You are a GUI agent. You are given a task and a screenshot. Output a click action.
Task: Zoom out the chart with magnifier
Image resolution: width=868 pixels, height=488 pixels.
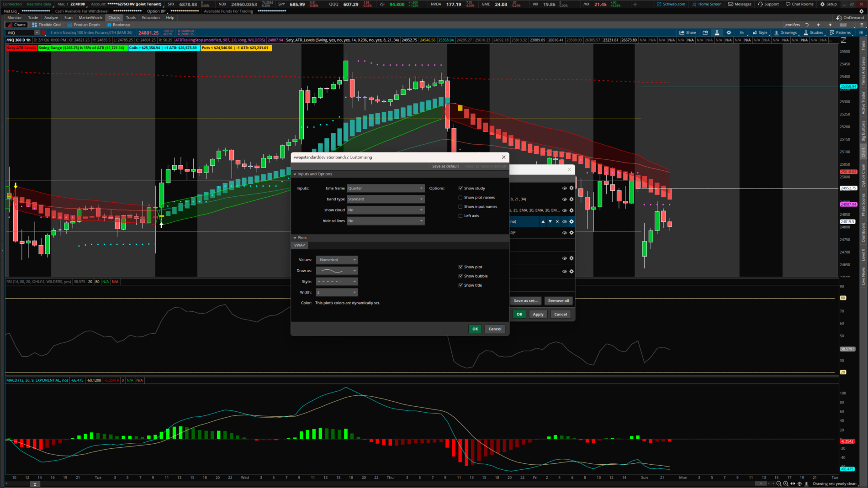tap(779, 483)
